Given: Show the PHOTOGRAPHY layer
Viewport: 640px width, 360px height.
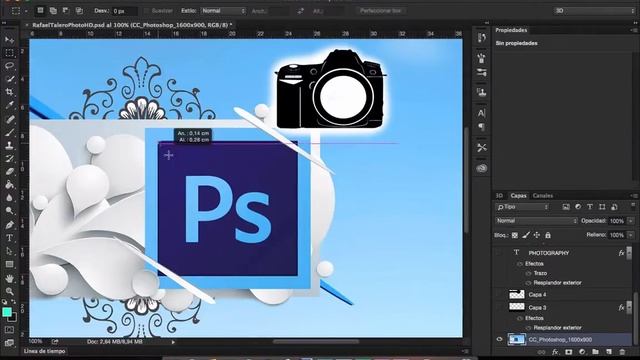Looking at the screenshot, I should [x=499, y=253].
